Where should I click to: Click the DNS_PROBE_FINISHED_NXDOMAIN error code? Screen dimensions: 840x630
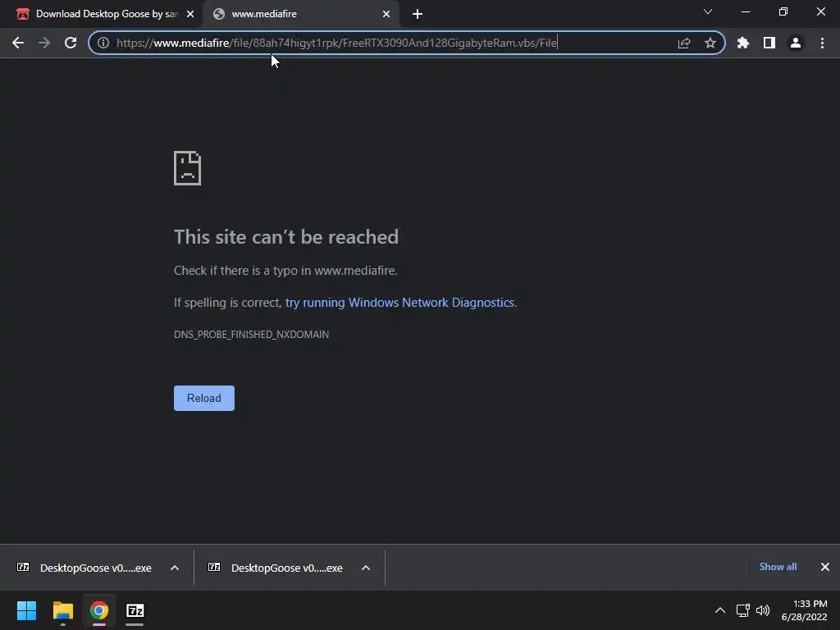pyautogui.click(x=251, y=335)
